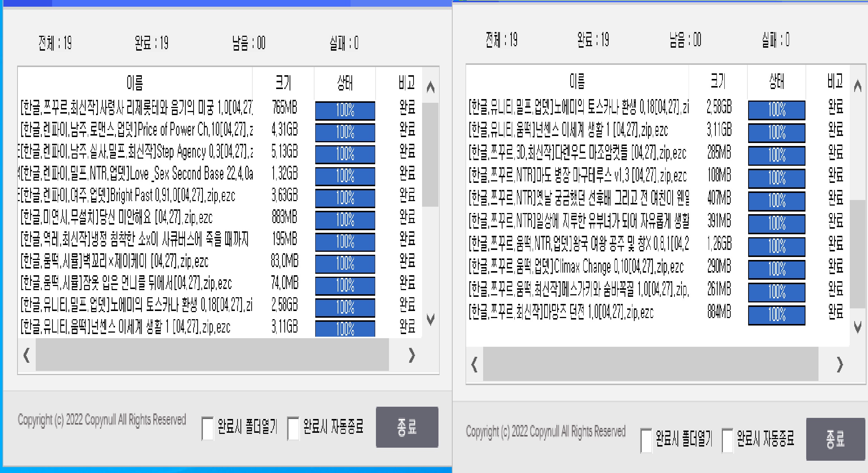This screenshot has width=868, height=473.
Task: Enable 완료시 폴더열기 in left window
Action: [207, 428]
